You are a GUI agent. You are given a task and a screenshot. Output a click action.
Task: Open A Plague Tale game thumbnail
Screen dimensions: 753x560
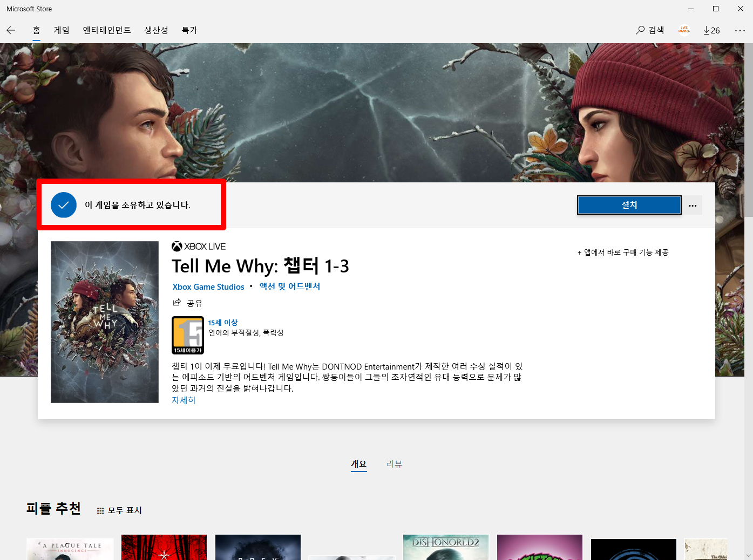[70, 549]
